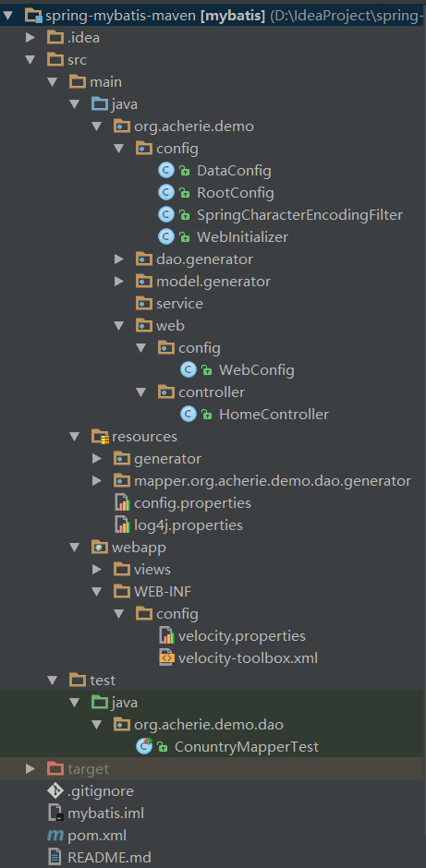Select the HomeController class
Screen dimensions: 426x868
pyautogui.click(x=274, y=414)
